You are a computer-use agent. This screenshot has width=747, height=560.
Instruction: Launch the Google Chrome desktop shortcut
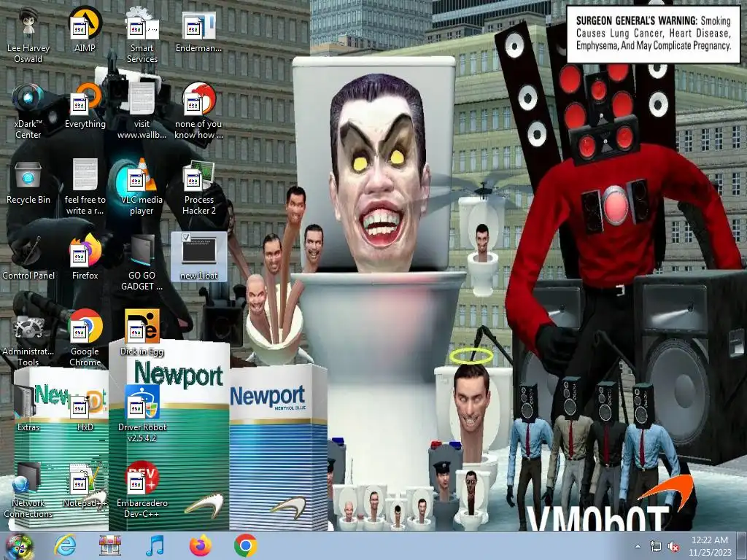[x=85, y=338]
